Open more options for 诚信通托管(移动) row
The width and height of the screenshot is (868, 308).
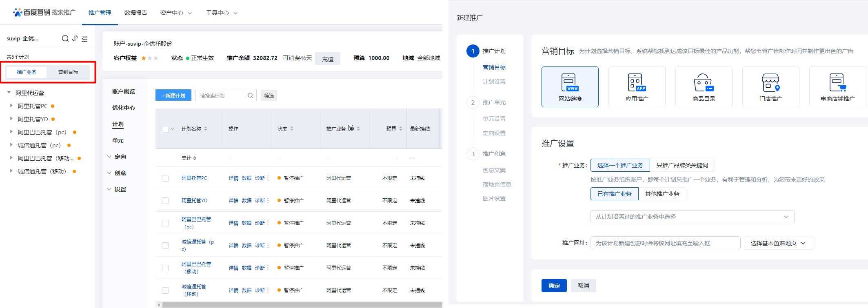268,290
